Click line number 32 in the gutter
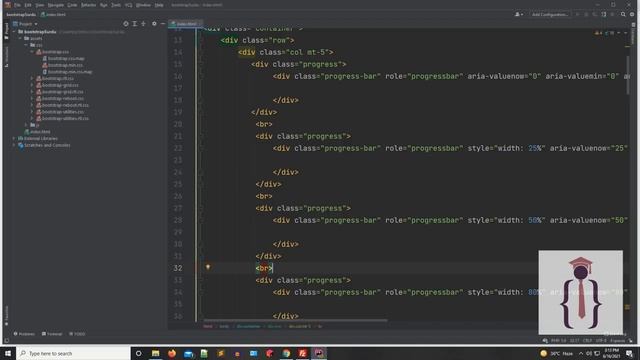Viewport: 640px width, 360px height. pyautogui.click(x=178, y=268)
